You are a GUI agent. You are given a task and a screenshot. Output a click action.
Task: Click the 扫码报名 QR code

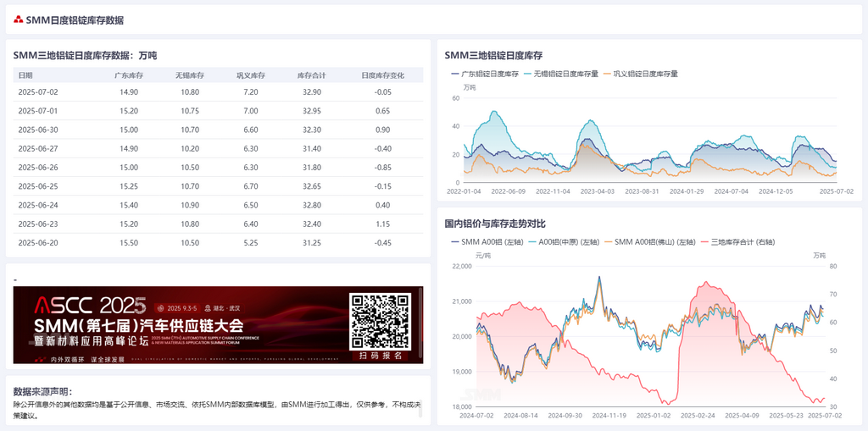tap(381, 322)
